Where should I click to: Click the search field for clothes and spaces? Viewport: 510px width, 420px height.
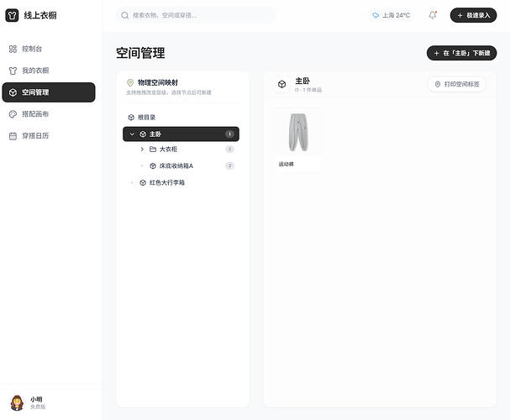(196, 15)
